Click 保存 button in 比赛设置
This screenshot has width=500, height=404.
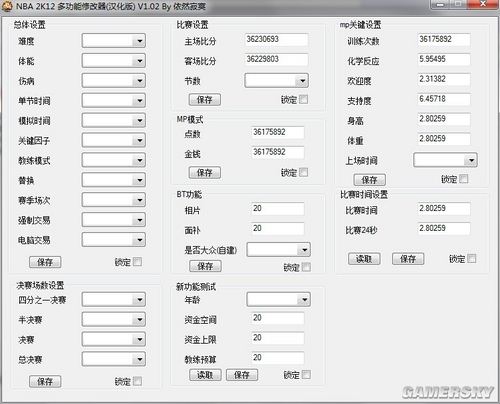[x=205, y=100]
